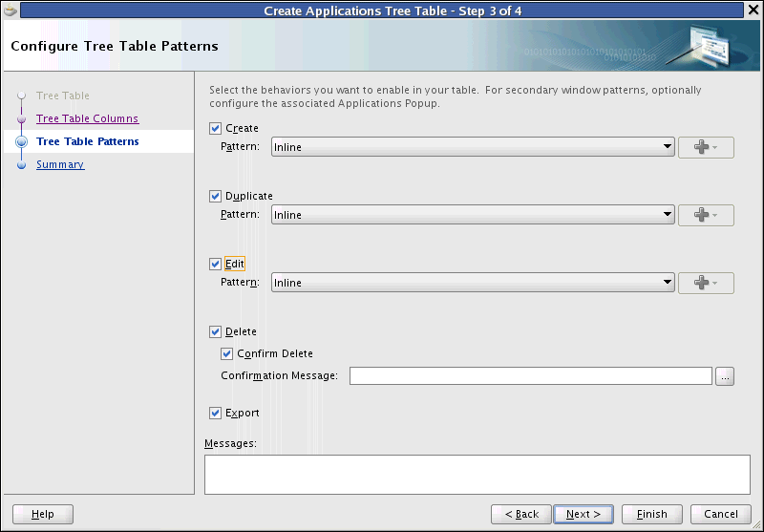Click the Confirmation Message label

pyautogui.click(x=279, y=375)
